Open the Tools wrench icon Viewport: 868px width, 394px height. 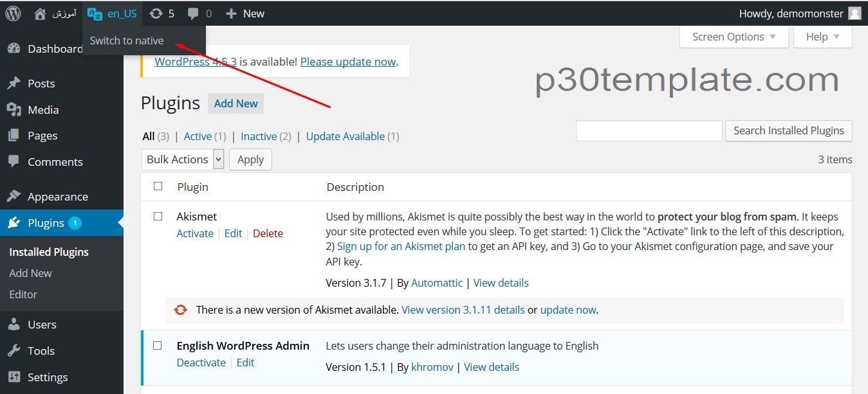(x=14, y=351)
